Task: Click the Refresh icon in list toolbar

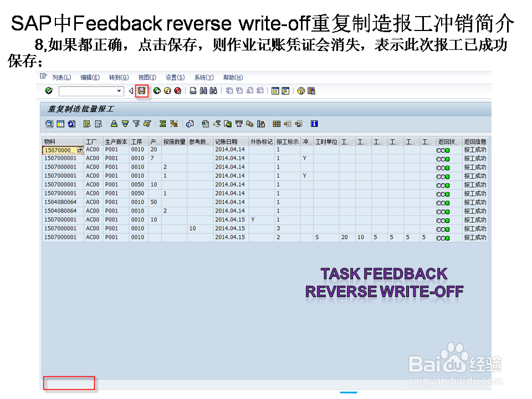Action: coord(71,124)
